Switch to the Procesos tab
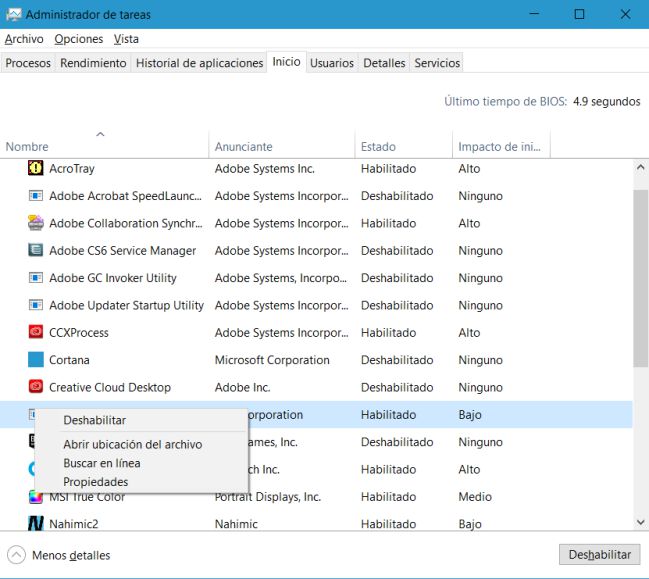649x579 pixels. click(28, 63)
